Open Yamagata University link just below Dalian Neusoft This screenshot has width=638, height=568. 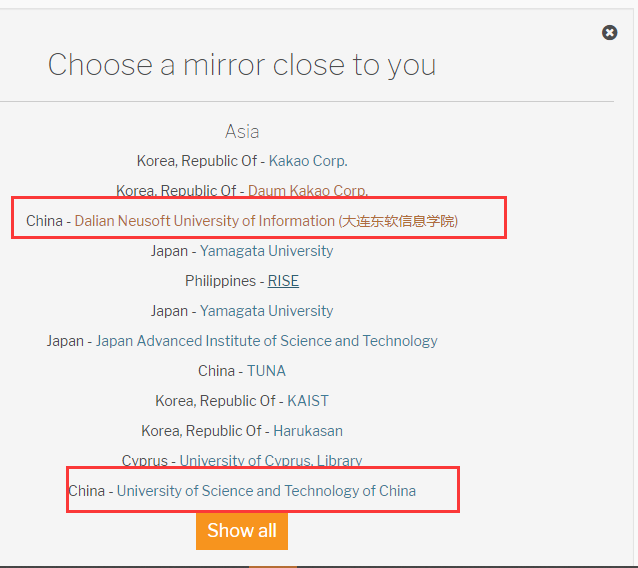click(x=266, y=251)
